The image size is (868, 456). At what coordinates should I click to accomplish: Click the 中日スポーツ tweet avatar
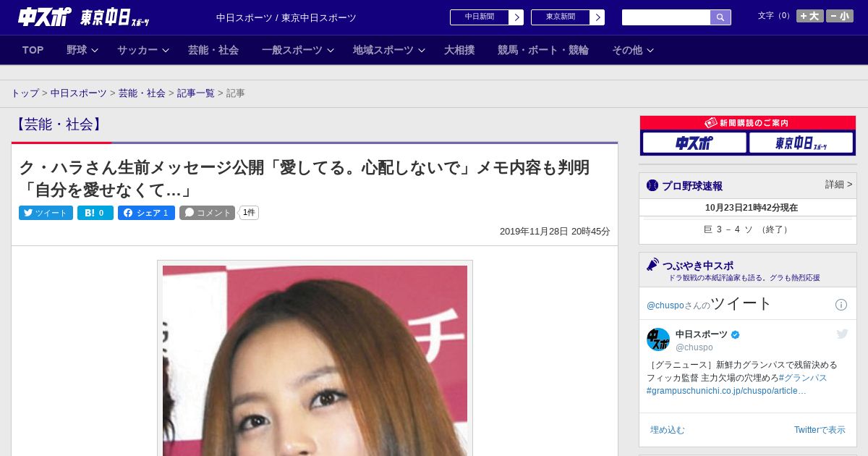tap(658, 339)
